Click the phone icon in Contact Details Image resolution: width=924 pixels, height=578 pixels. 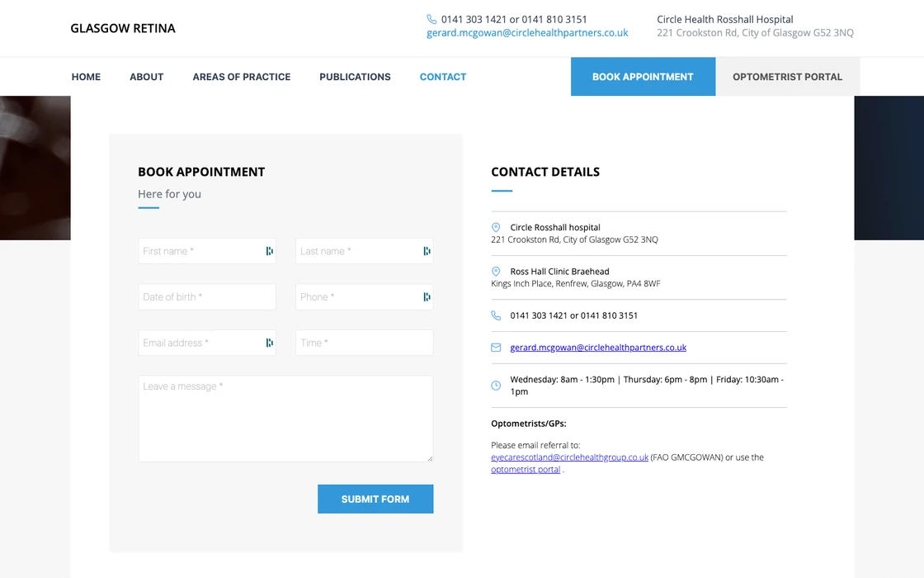point(496,315)
